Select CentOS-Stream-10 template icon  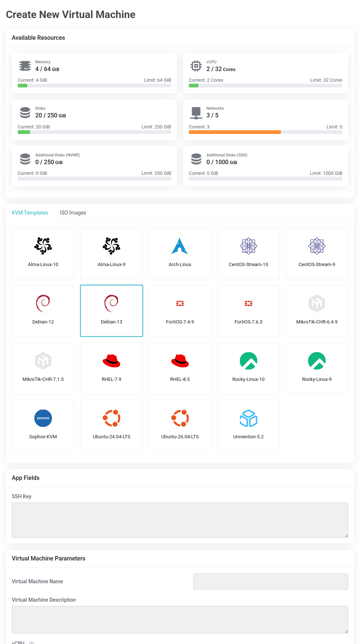tap(248, 246)
